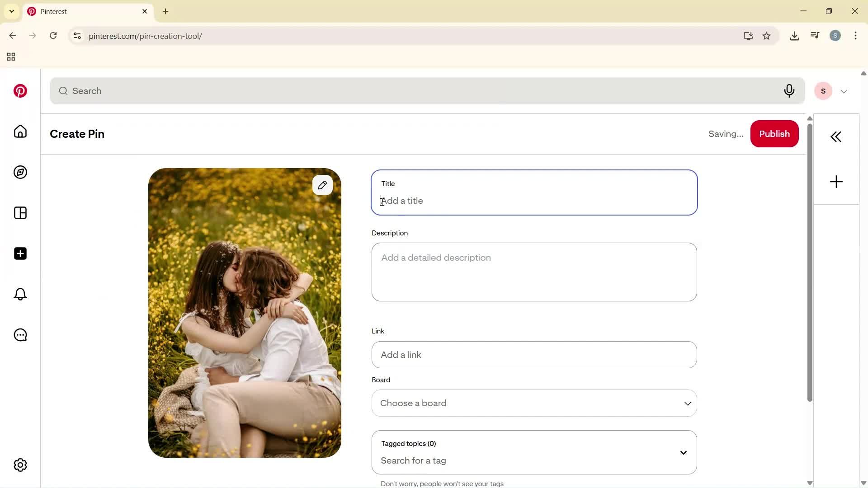Open the browser three-dot menu
This screenshot has height=488, width=868.
point(855,36)
